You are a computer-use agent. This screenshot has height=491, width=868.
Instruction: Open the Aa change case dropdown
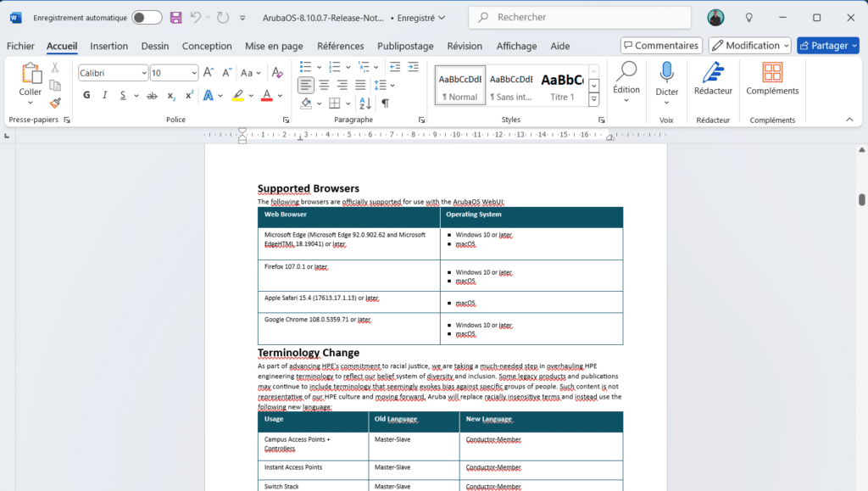coord(250,73)
